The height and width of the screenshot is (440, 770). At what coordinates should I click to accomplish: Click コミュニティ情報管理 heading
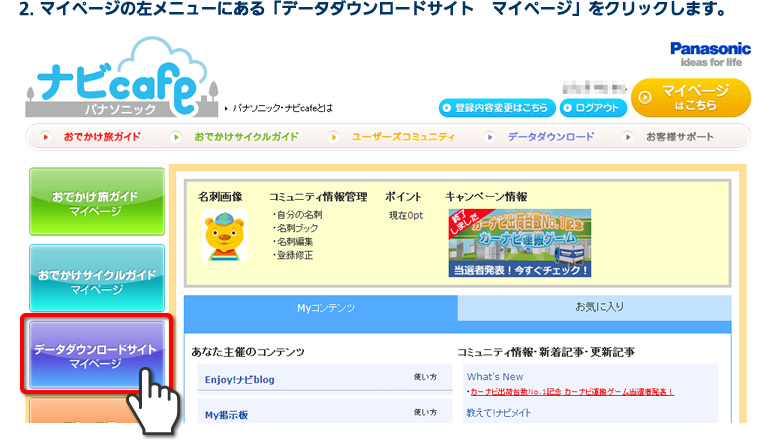[x=318, y=197]
